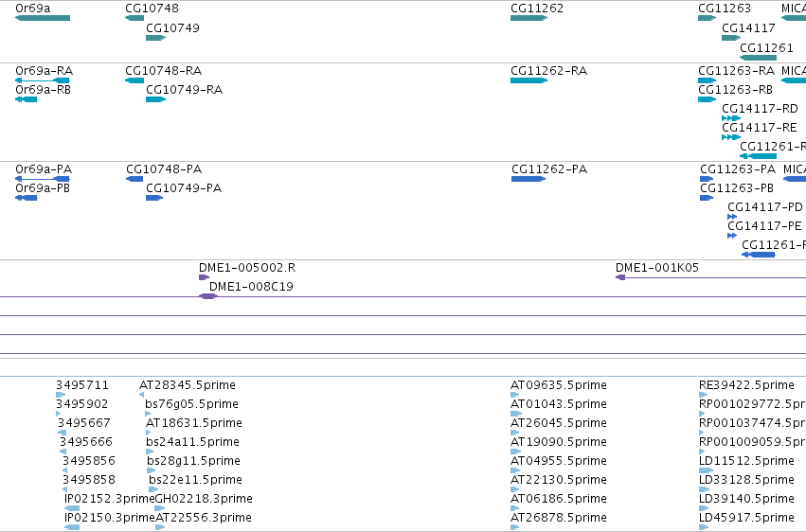The image size is (806, 532).
Task: Click the CG10749 gene arrow glyph
Action: pyautogui.click(x=155, y=38)
